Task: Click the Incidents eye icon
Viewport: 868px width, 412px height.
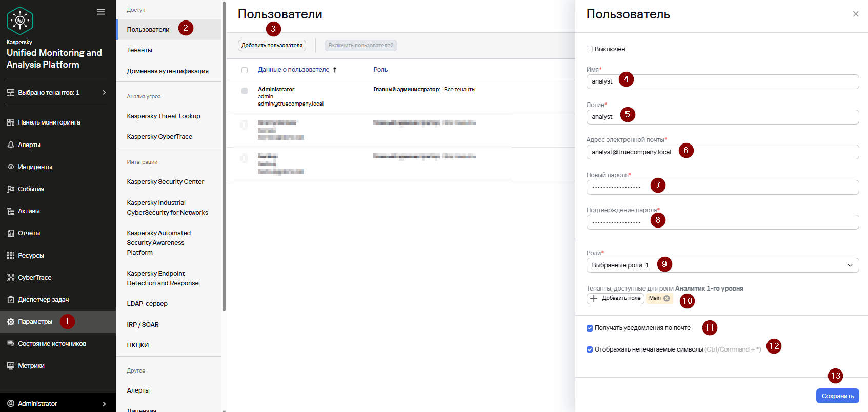Action: (11, 167)
